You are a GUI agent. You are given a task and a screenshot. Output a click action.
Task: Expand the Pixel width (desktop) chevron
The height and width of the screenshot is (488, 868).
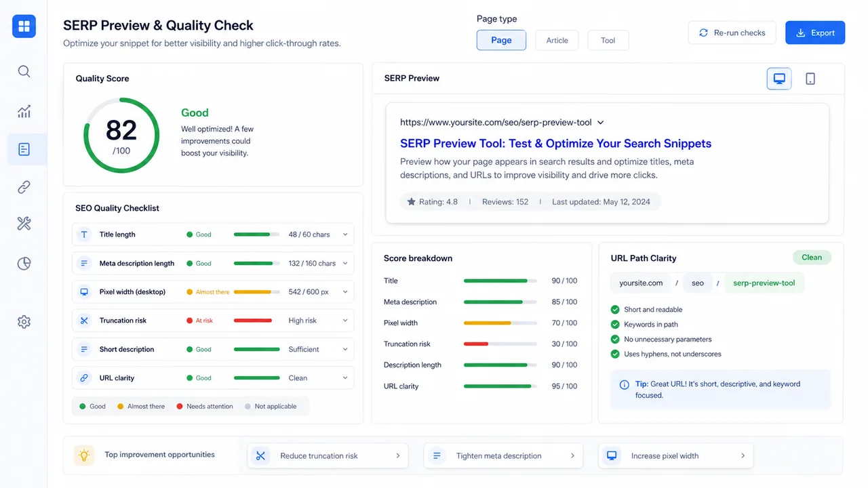[x=345, y=292]
